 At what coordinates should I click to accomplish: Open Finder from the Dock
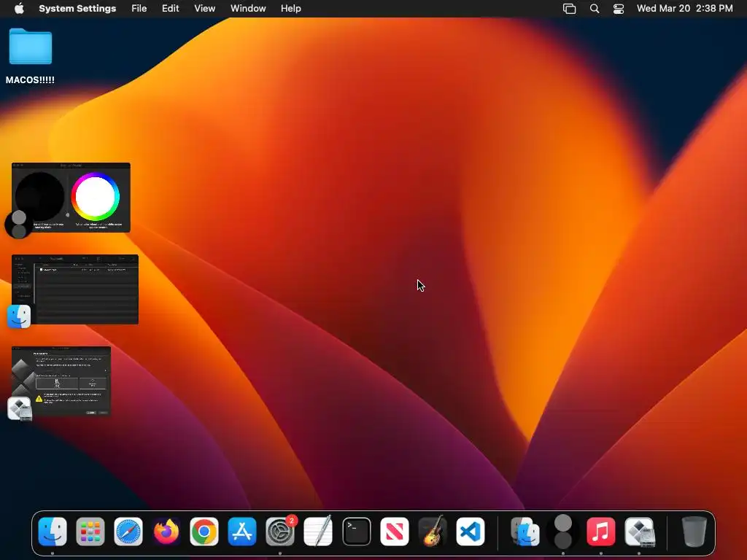click(53, 532)
